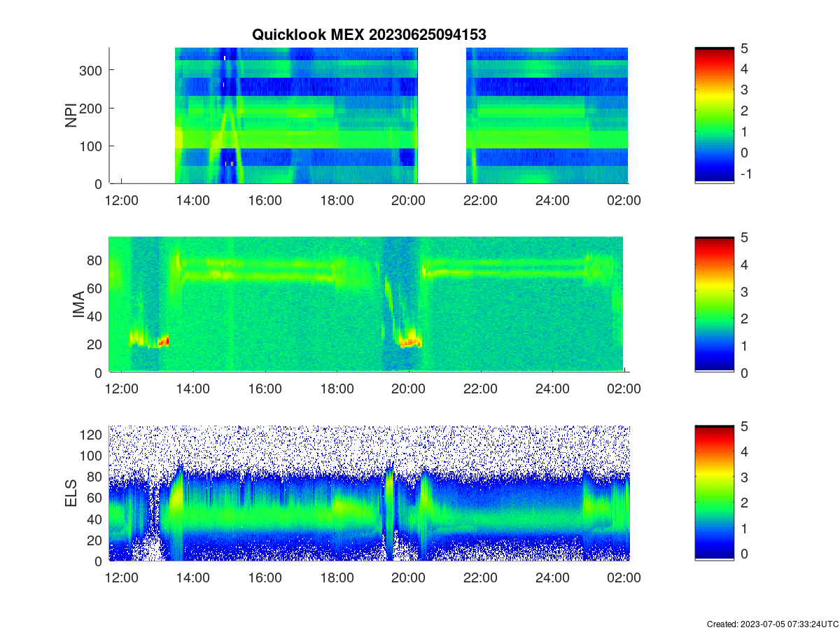Click the 14:00 tick under ELS plot
The height and width of the screenshot is (630, 840).
tap(192, 578)
